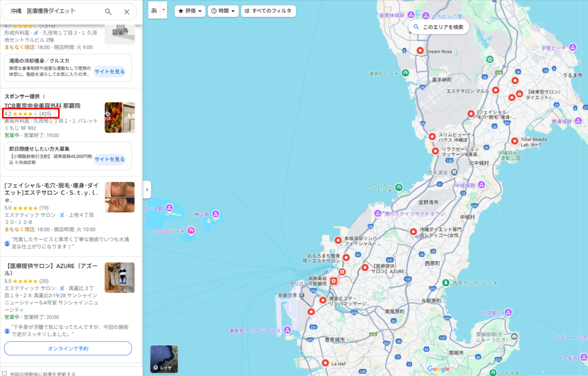Screen dimensions: 588x376
Task: Click the Dream Rose map pin
Action: (x=420, y=50)
